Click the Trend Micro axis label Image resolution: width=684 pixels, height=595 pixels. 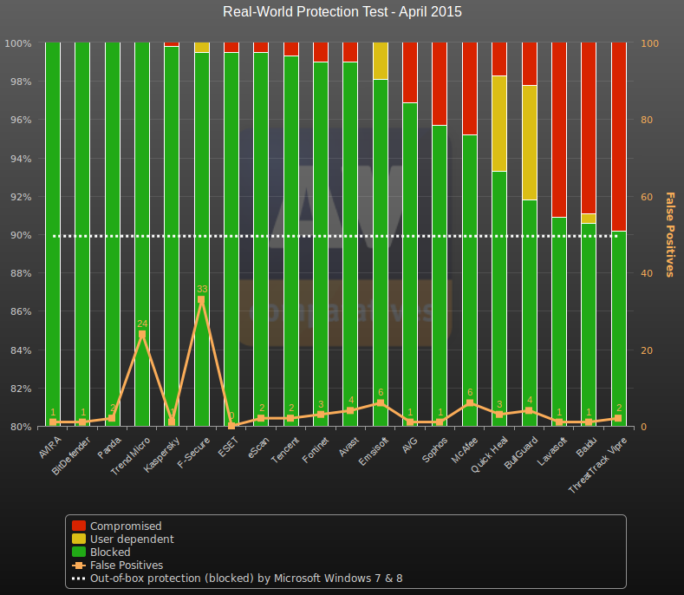pyautogui.click(x=130, y=456)
